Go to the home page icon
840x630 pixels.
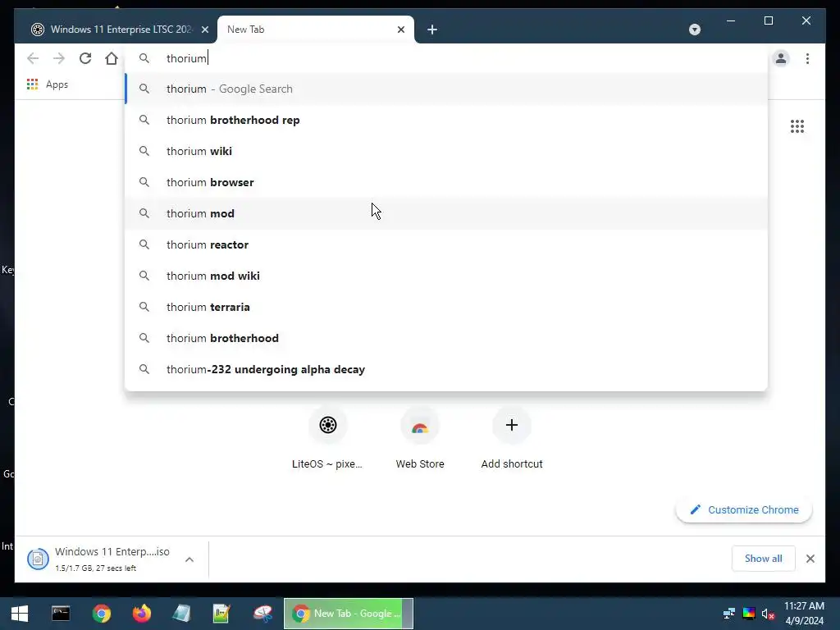[x=112, y=58]
